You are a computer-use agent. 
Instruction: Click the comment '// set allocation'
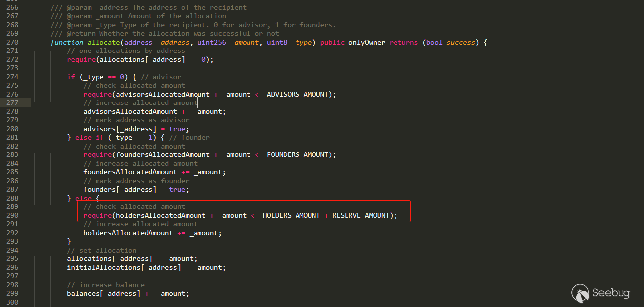coord(101,251)
